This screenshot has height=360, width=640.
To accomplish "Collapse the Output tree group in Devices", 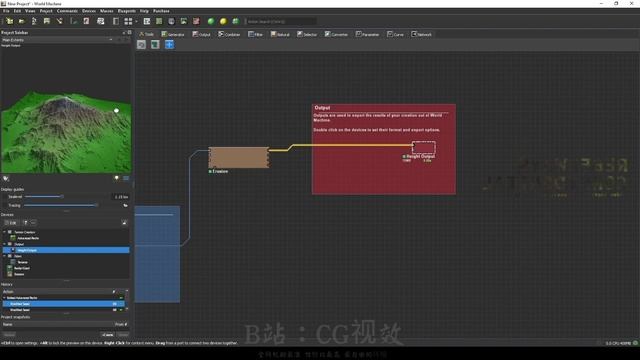I will point(4,244).
